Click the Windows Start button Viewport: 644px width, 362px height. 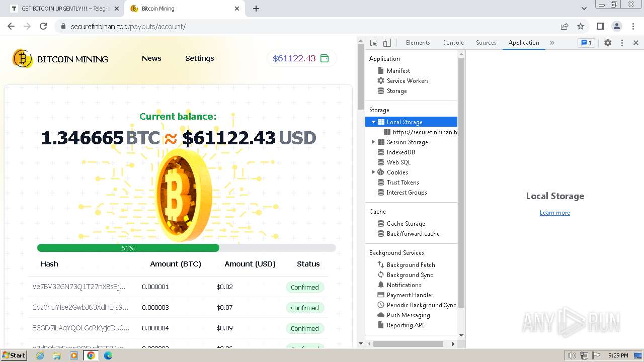click(x=14, y=355)
